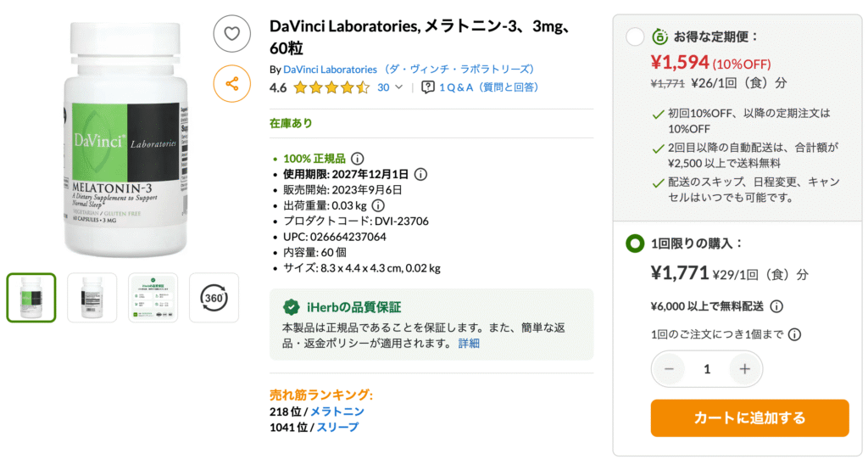This screenshot has height=465, width=868.
Task: Open the メラトニン ranking category link
Action: point(337,412)
